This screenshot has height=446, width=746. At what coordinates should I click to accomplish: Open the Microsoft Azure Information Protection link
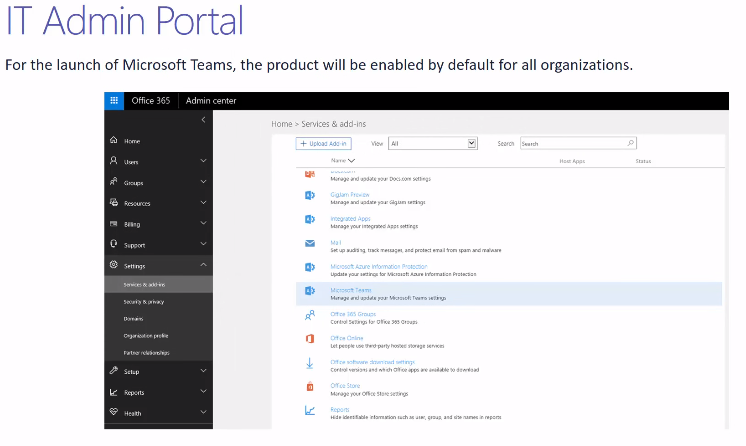378,266
